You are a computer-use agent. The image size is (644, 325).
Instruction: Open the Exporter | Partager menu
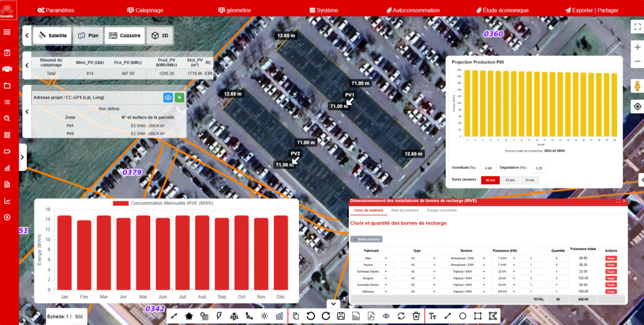coord(592,10)
